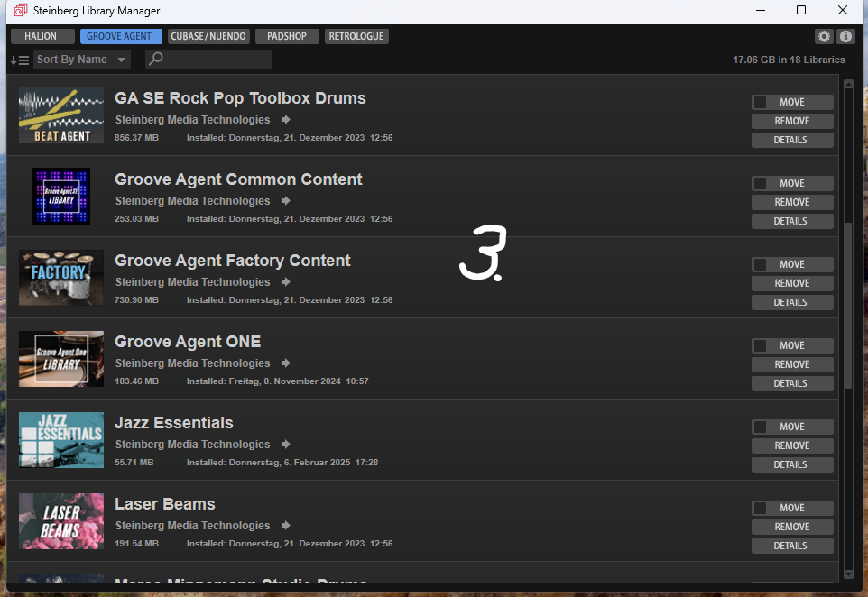Remove the Jazz Essentials library
Viewport: 868px width, 597px height.
pos(792,446)
